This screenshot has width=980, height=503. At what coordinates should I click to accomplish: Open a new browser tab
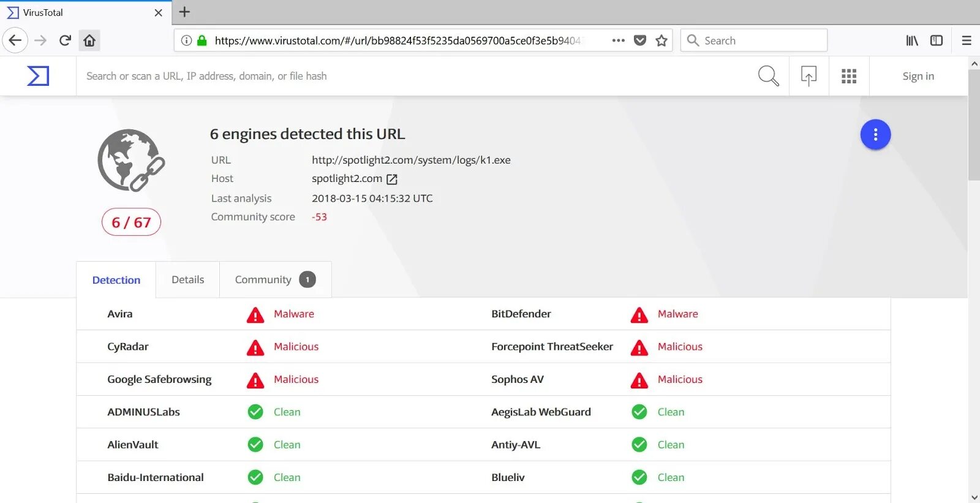click(184, 12)
